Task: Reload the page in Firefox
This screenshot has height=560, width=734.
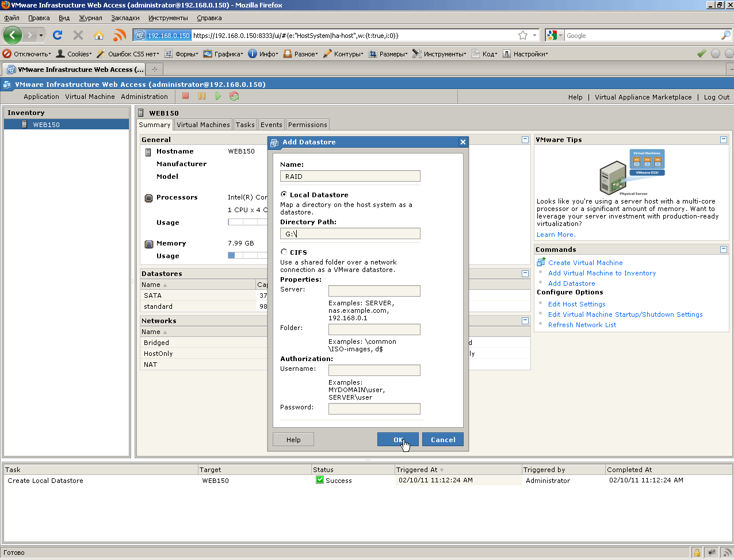Action: [x=58, y=35]
